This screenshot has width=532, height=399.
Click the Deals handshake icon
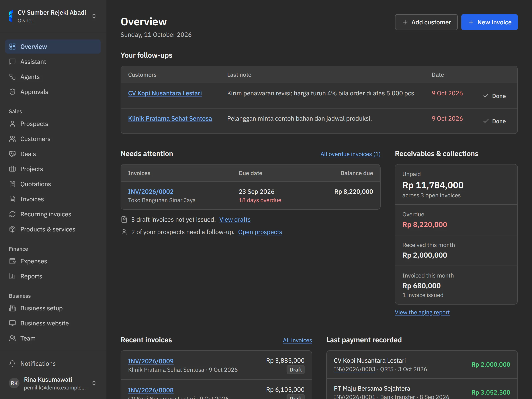coord(12,154)
